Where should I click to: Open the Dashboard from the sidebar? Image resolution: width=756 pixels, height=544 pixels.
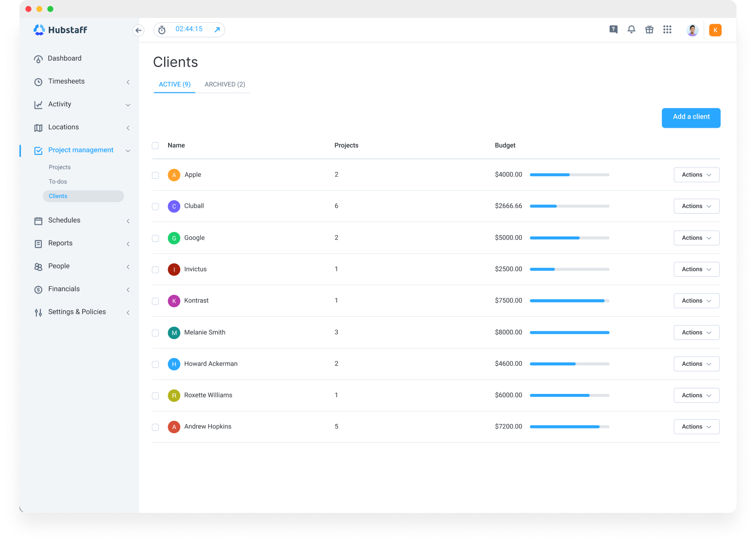click(x=64, y=58)
